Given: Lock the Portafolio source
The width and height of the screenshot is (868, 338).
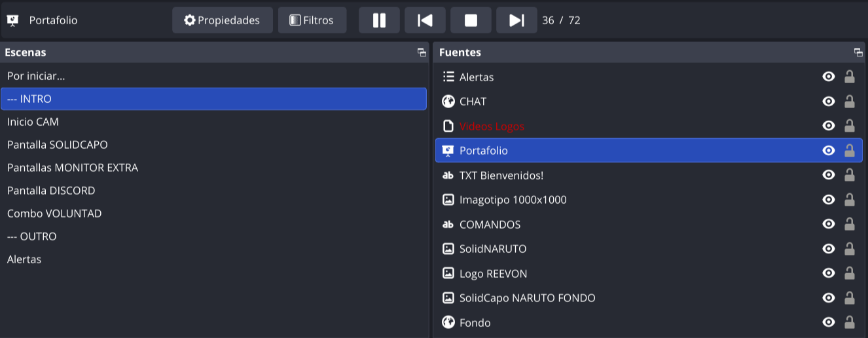Looking at the screenshot, I should (x=849, y=151).
